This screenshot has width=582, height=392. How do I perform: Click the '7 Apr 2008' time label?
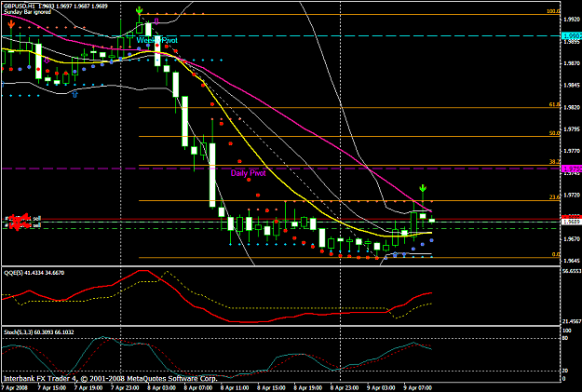pyautogui.click(x=16, y=388)
